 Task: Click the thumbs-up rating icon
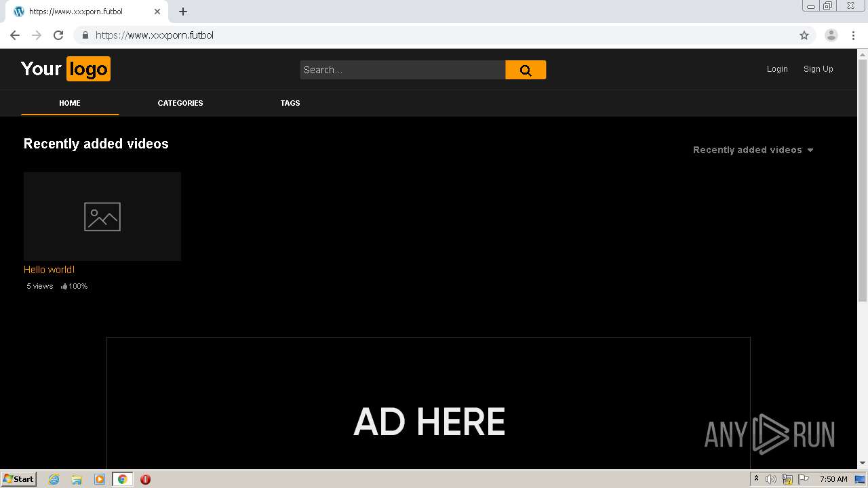(x=64, y=286)
